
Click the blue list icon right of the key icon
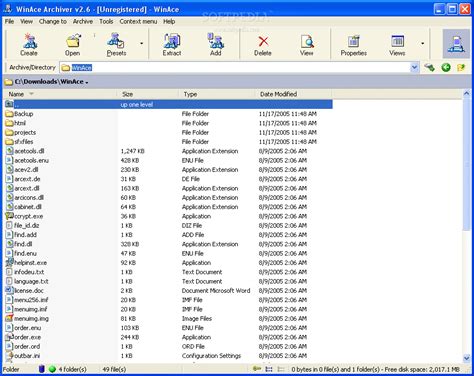tap(269, 369)
